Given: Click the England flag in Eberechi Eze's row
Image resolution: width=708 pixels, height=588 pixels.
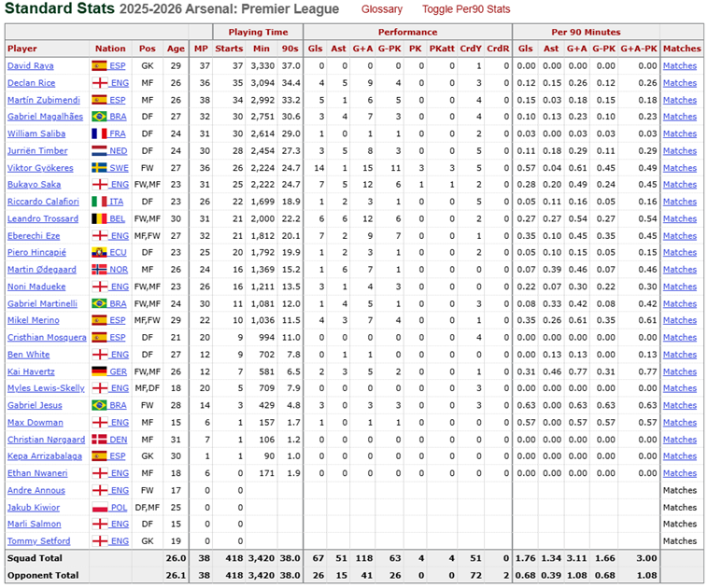Looking at the screenshot, I should pyautogui.click(x=99, y=236).
